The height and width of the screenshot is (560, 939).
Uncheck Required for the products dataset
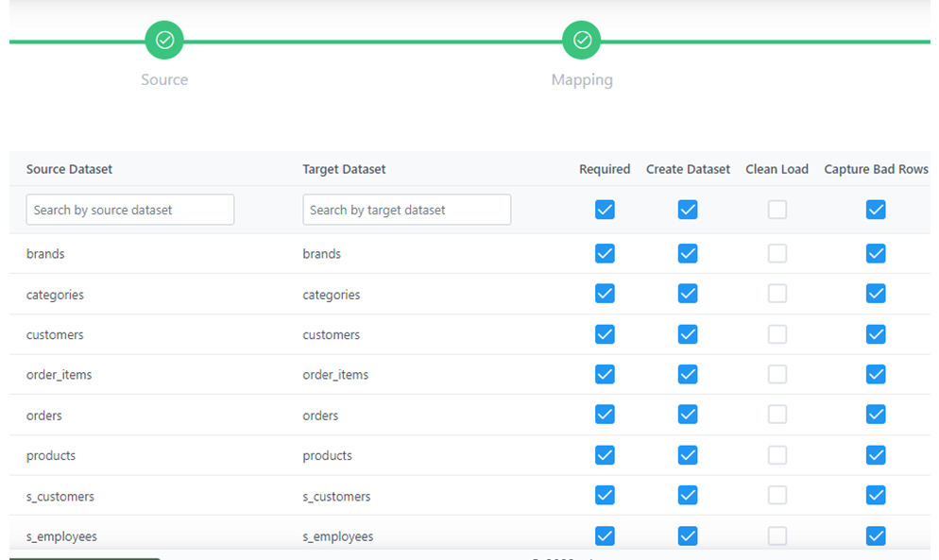click(605, 455)
